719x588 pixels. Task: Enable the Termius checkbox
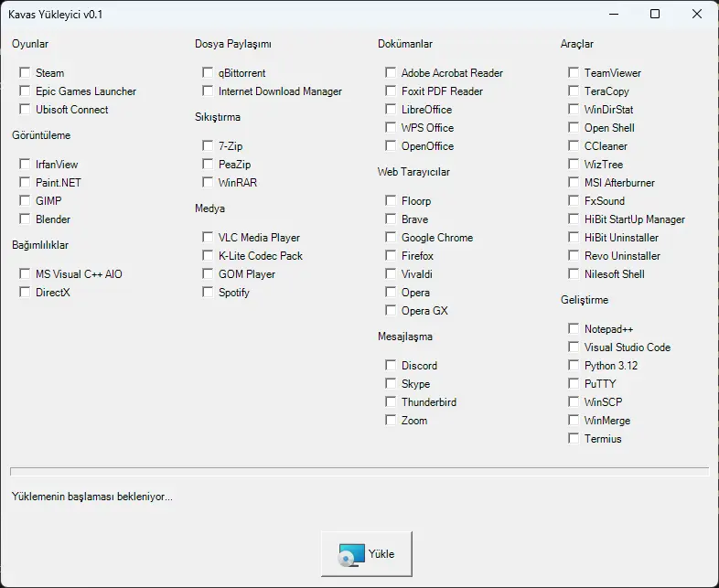[574, 439]
